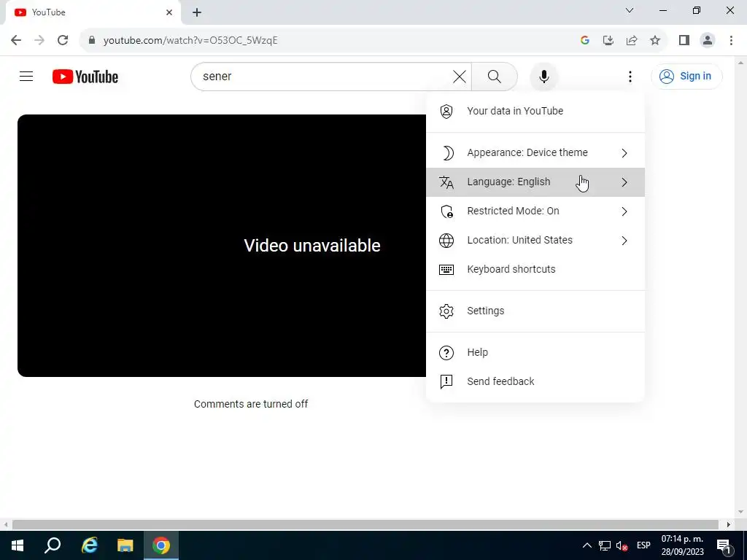The width and height of the screenshot is (747, 560).
Task: Start voice search with the microphone
Action: point(543,76)
